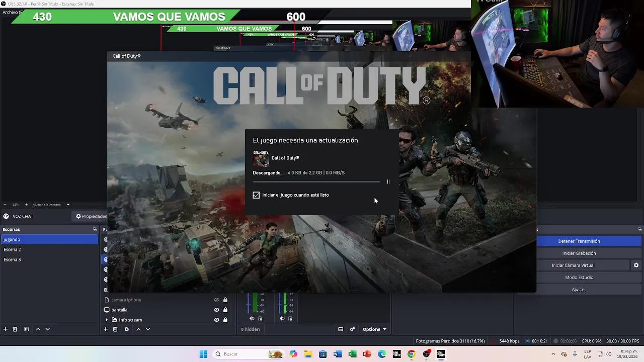The image size is (644, 362).
Task: Click the download progress bar in the dialog
Action: (316, 182)
